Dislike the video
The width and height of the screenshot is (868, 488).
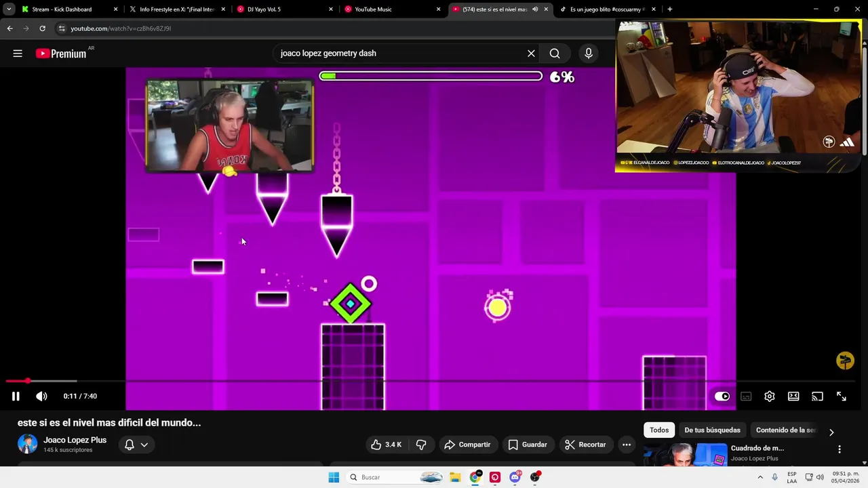click(x=421, y=445)
